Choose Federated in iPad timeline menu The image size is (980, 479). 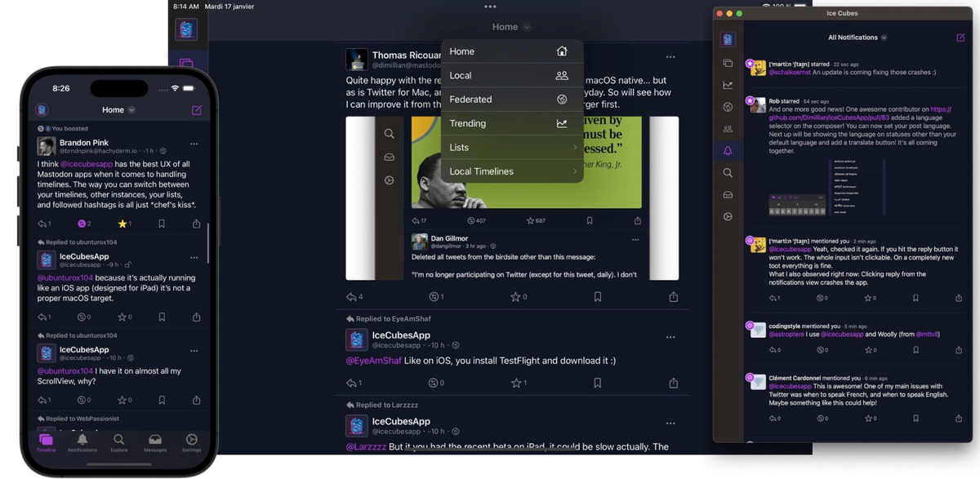pos(512,100)
